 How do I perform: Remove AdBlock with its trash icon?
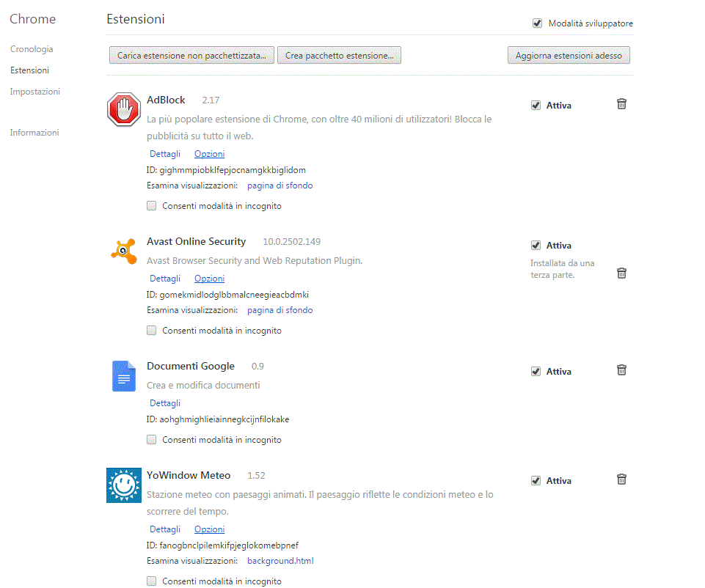pos(621,104)
